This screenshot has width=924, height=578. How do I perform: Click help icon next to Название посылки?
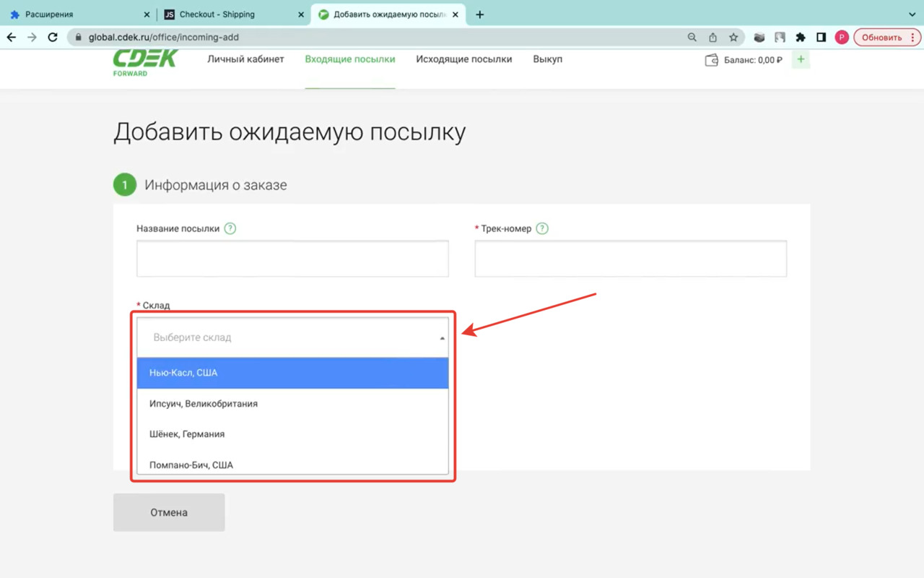pos(230,228)
